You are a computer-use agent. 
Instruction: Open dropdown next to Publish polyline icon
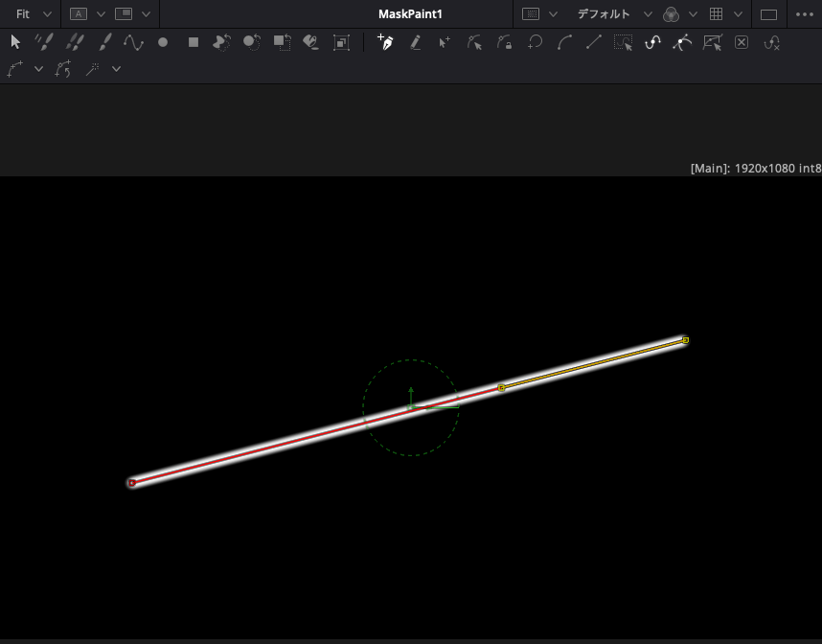(x=38, y=69)
